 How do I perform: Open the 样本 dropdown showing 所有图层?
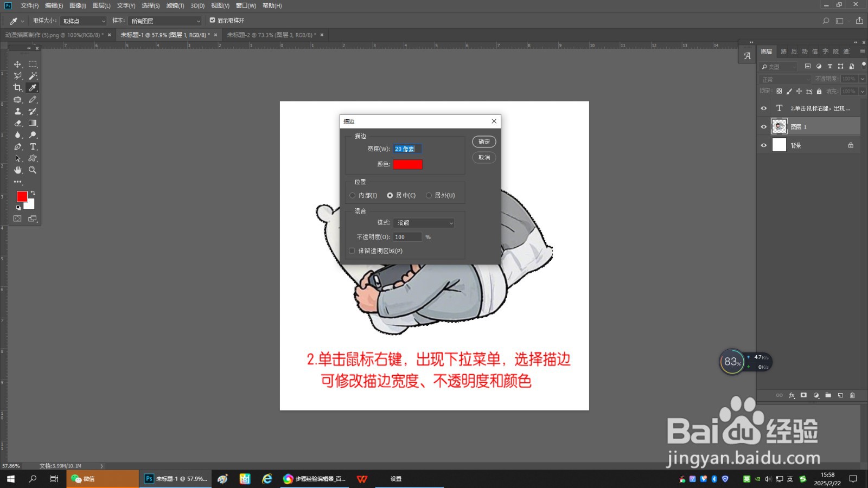click(x=164, y=21)
